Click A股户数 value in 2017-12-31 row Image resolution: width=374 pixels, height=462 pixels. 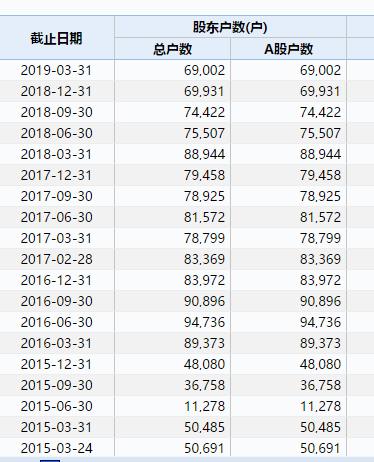(320, 175)
